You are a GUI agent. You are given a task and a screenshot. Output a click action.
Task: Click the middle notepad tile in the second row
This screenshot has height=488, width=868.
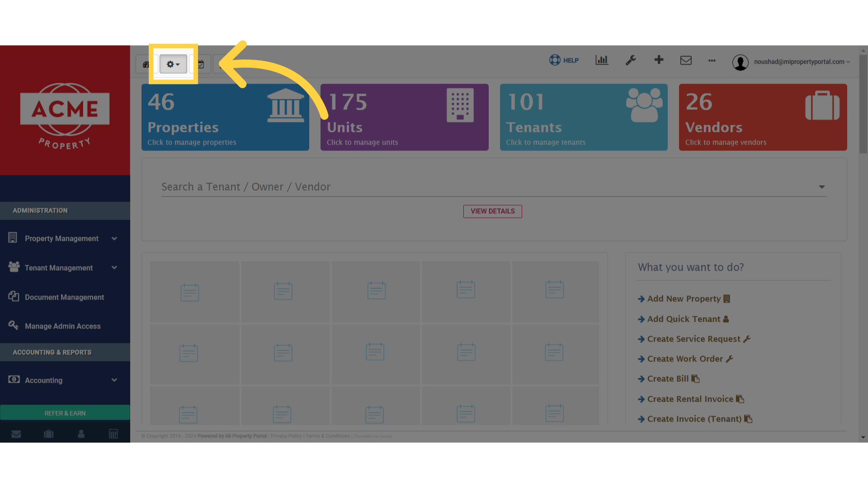point(375,354)
